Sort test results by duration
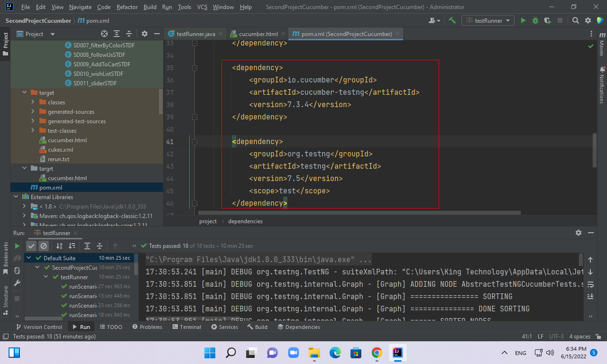Image resolution: width=607 pixels, height=364 pixels. 72,246
